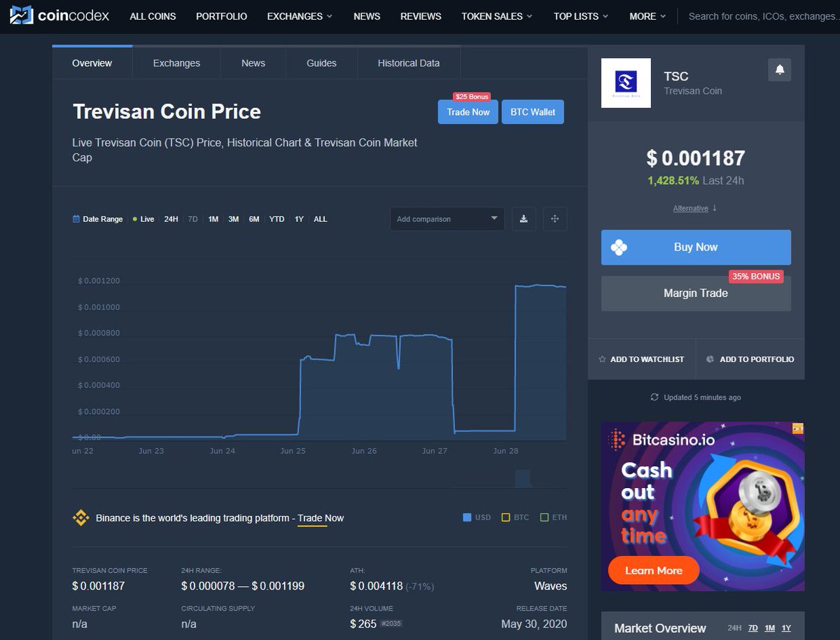Click the Binance Trade Now link
This screenshot has height=640, width=840.
321,518
